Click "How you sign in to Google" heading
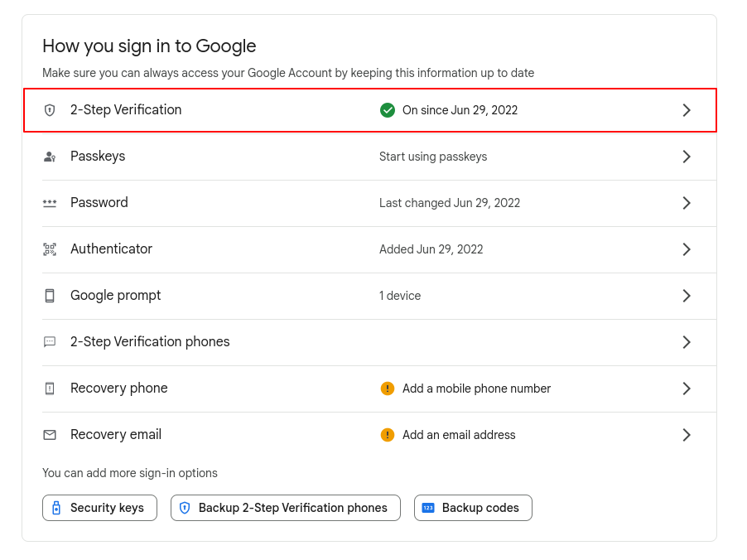The image size is (747, 560). [x=149, y=46]
